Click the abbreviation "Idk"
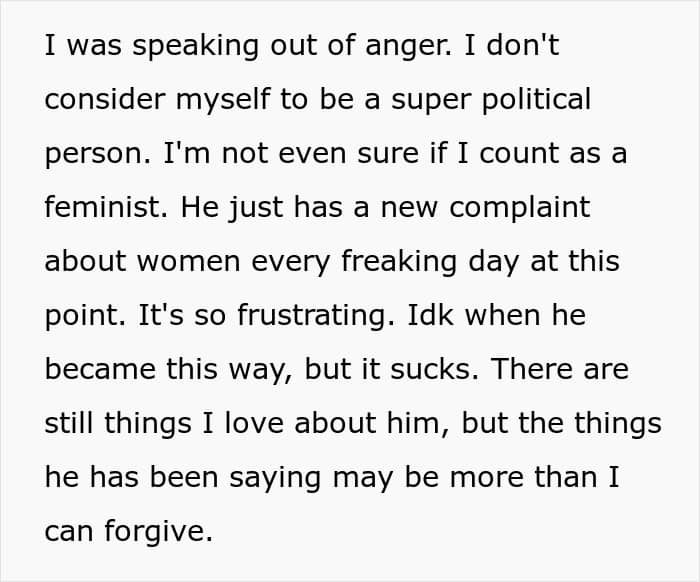Screen dimensions: 700x582 [x=431, y=315]
